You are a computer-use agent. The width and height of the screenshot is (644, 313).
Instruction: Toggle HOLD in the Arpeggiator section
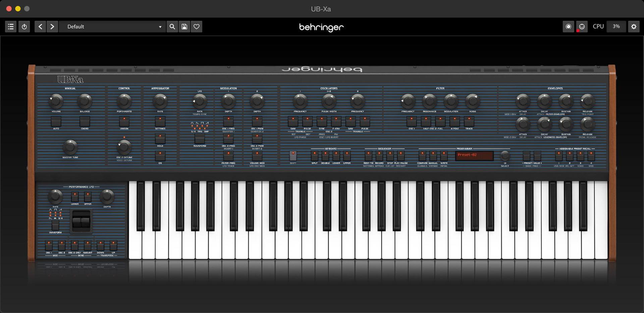click(x=160, y=139)
